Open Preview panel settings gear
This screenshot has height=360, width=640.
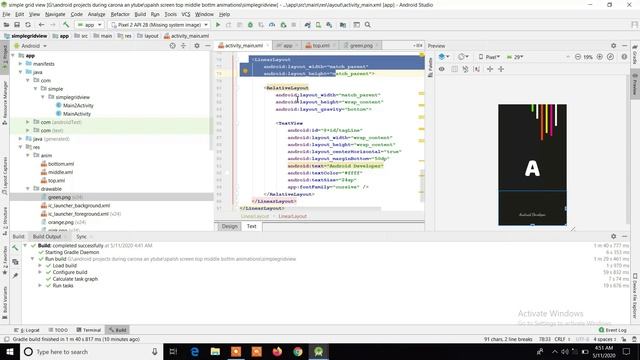pyautogui.click(x=613, y=46)
